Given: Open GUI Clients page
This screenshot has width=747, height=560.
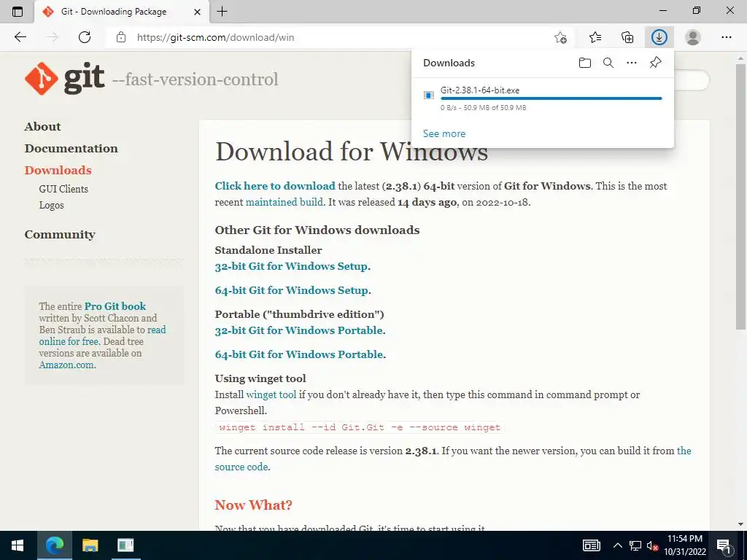Looking at the screenshot, I should 63,189.
